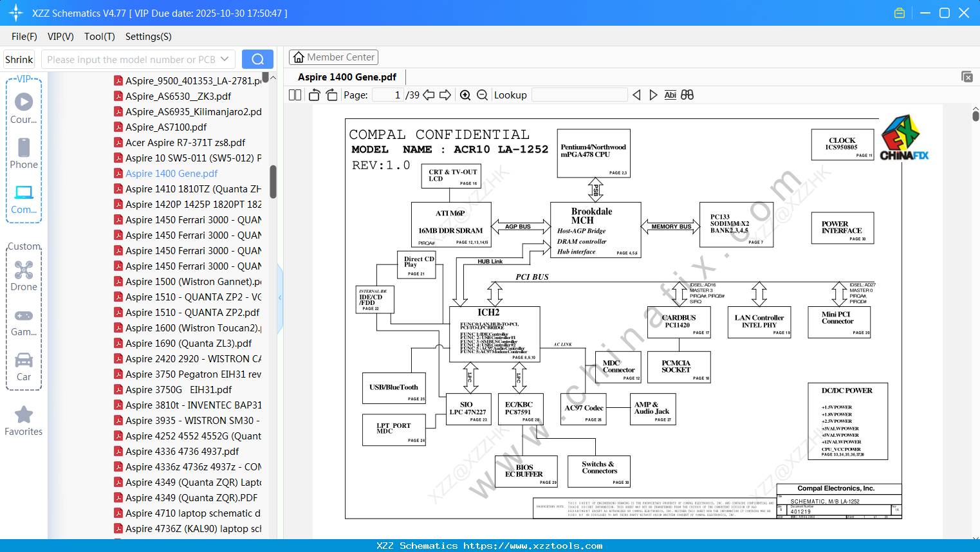The width and height of the screenshot is (980, 552).
Task: Open Acer Aspire R7-371T zs8.pdf
Action: [x=180, y=143]
